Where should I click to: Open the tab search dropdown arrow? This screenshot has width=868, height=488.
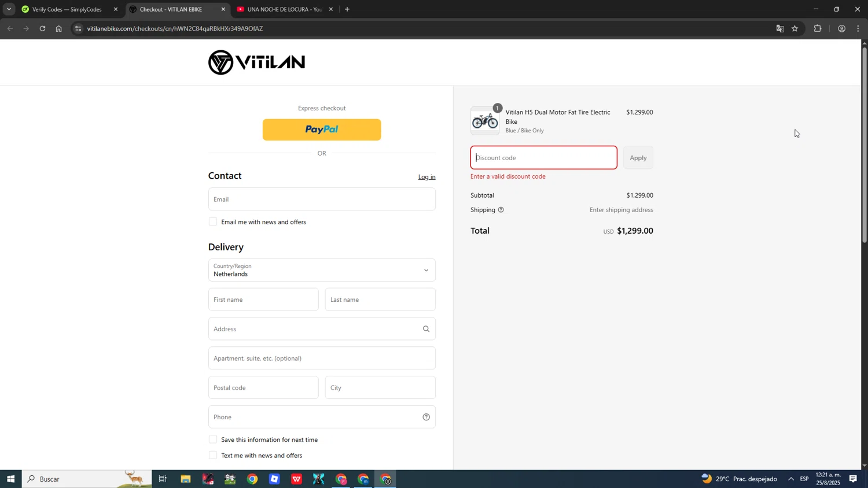click(9, 9)
